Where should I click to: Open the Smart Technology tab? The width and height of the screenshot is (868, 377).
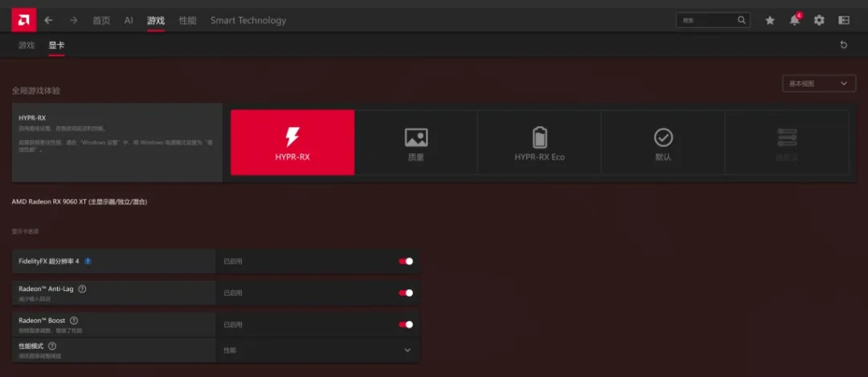pyautogui.click(x=248, y=20)
